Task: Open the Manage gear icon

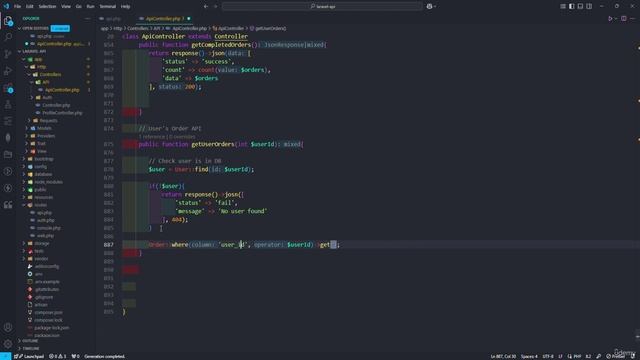Action: 8,344
